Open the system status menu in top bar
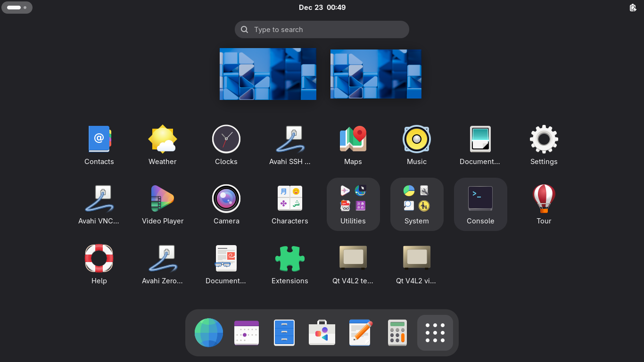The width and height of the screenshot is (644, 362). [633, 8]
